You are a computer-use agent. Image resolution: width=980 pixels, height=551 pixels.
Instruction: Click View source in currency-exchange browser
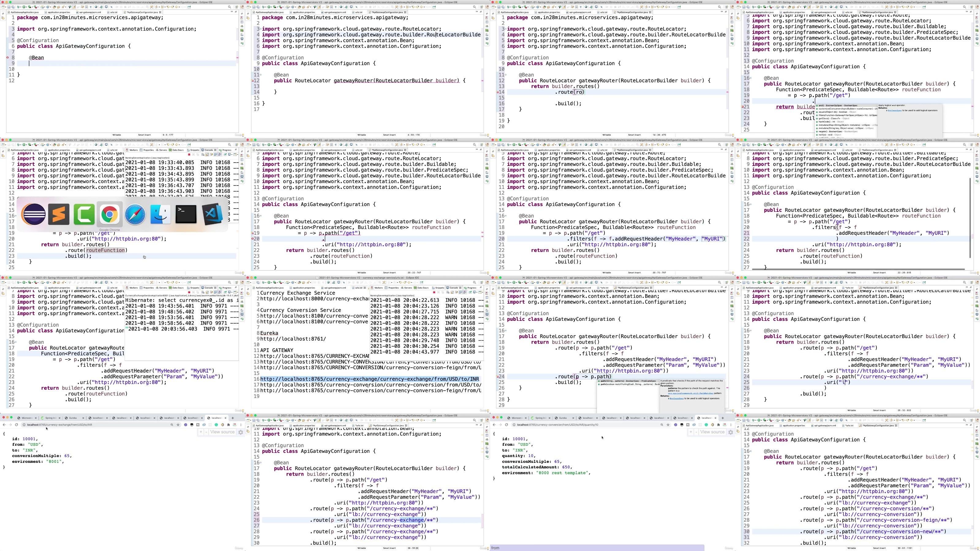point(222,432)
